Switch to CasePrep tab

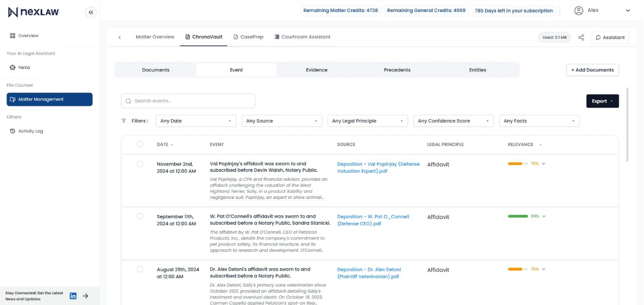pos(248,37)
